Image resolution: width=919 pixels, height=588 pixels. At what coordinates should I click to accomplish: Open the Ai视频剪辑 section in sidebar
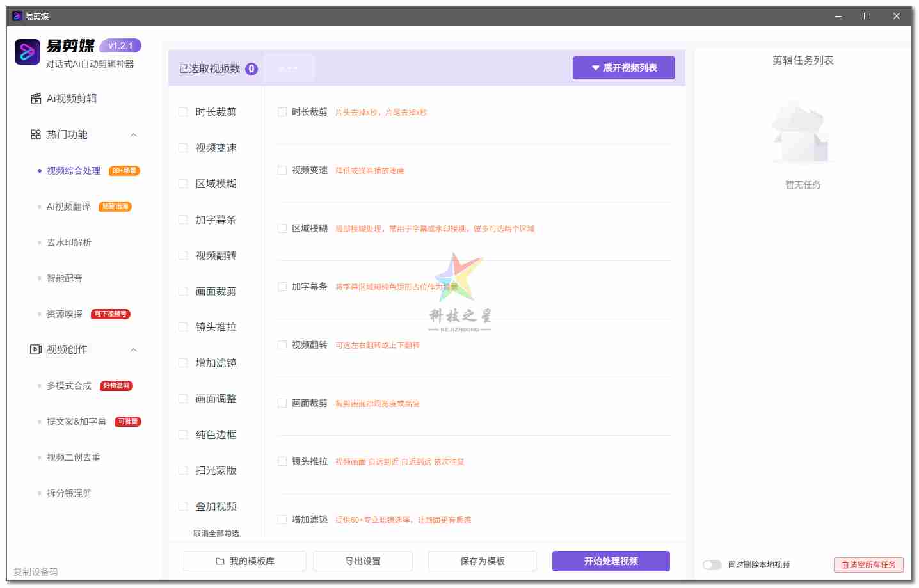point(68,98)
